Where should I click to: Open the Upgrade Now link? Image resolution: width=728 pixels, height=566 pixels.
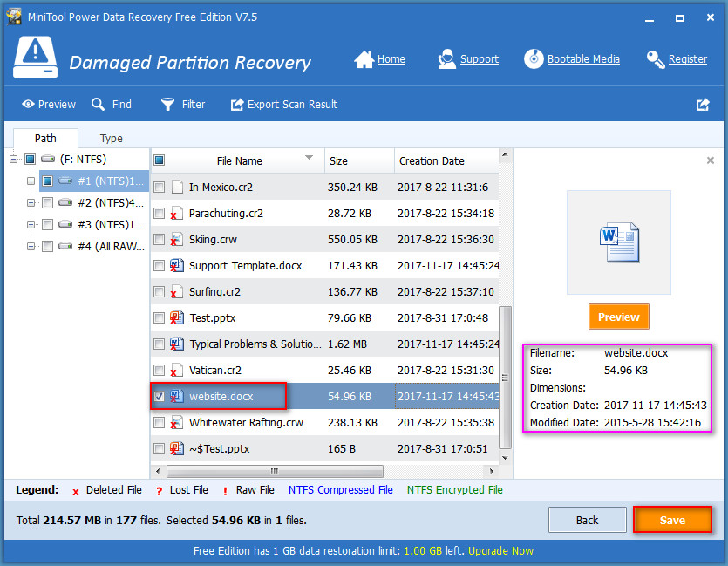click(x=501, y=551)
